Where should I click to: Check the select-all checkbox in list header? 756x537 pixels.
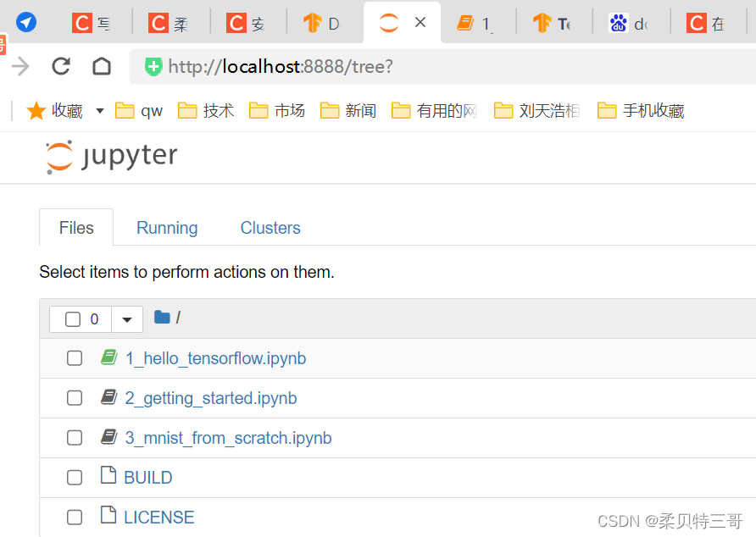[x=72, y=318]
